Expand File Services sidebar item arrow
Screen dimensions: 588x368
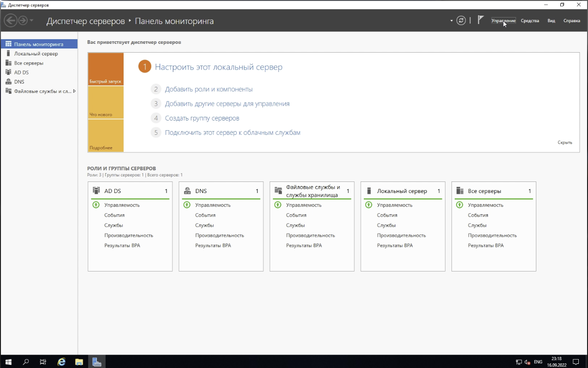pos(74,91)
